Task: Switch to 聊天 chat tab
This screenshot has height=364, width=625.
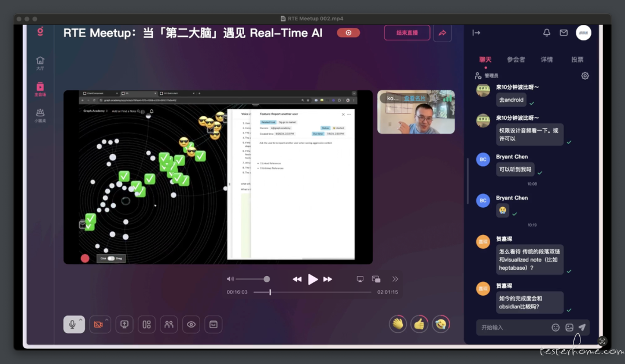Action: coord(486,60)
